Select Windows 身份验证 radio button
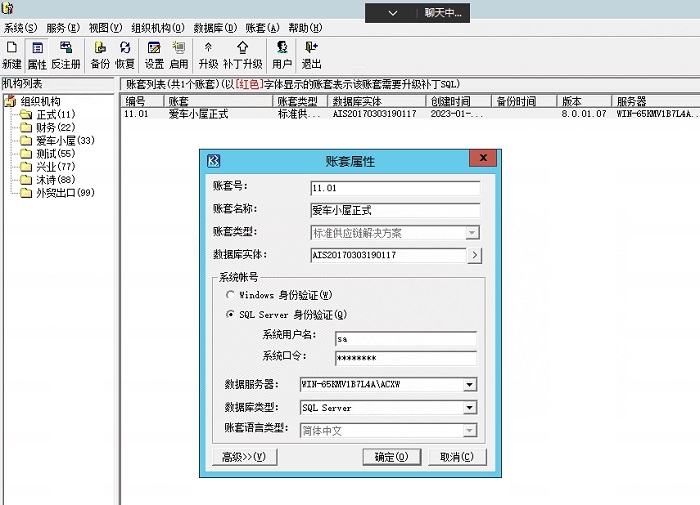700x505 pixels. click(232, 296)
